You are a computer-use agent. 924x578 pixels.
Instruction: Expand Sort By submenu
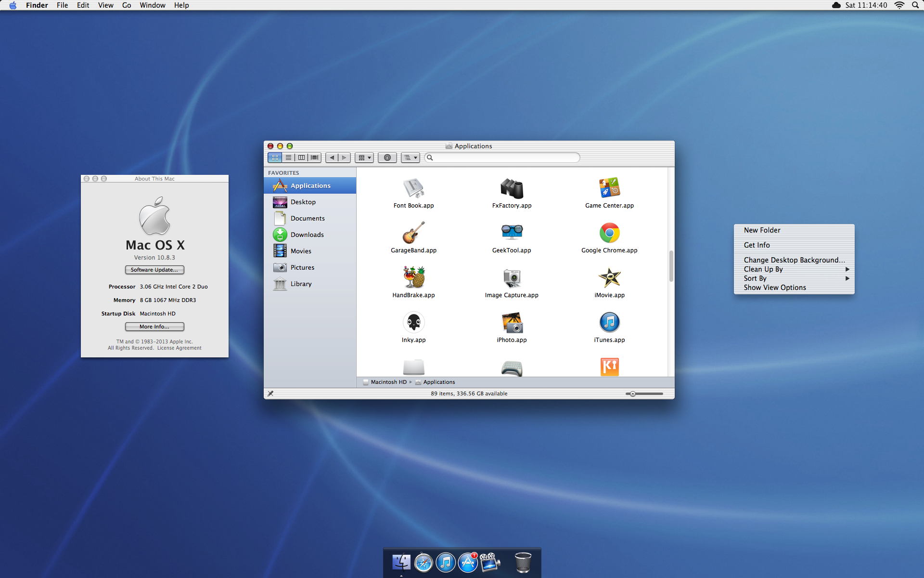[x=794, y=278]
